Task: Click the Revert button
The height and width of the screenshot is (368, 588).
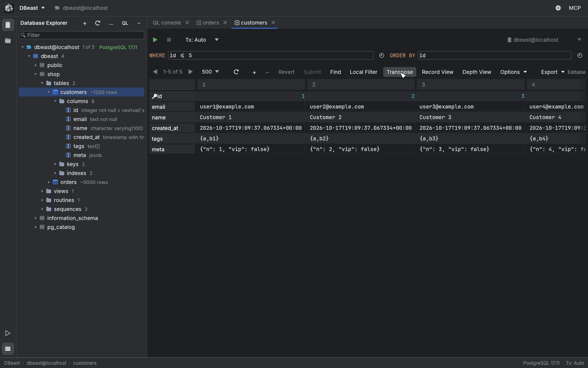Action: [x=286, y=72]
